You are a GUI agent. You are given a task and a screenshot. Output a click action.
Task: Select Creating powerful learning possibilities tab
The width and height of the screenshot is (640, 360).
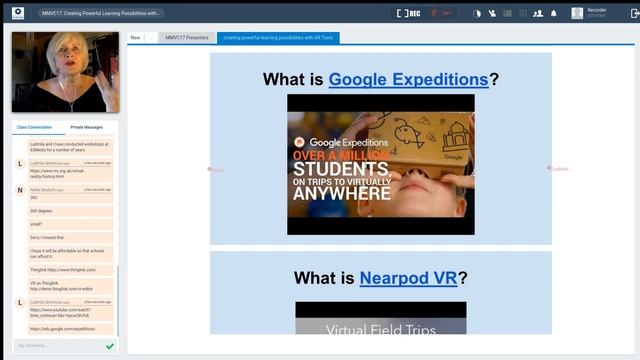[x=278, y=38]
